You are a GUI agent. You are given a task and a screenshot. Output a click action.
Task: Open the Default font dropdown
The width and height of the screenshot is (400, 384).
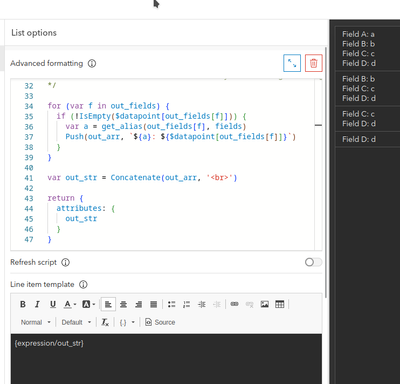tap(76, 322)
